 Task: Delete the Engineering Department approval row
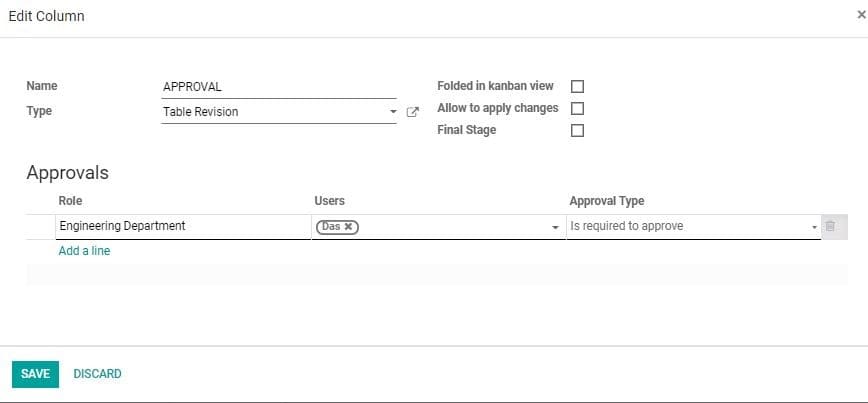[830, 226]
